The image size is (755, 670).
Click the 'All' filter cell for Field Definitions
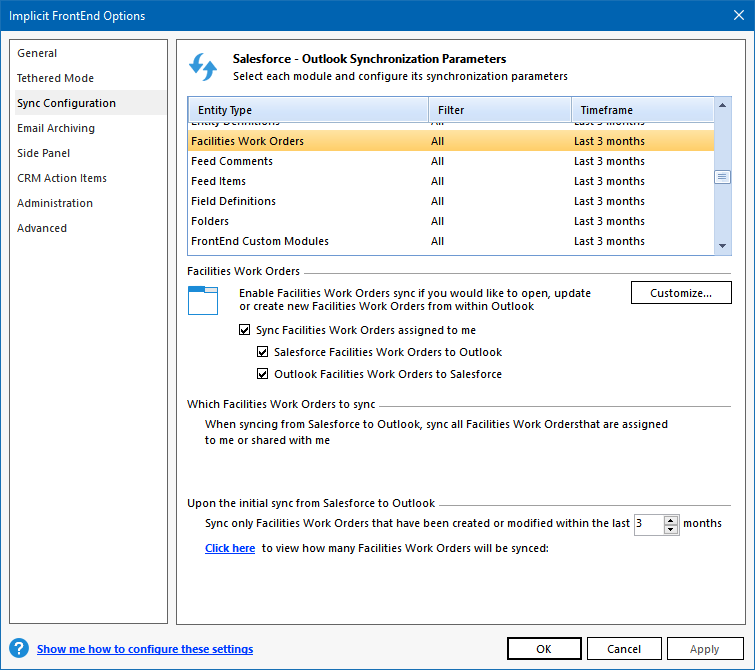437,201
